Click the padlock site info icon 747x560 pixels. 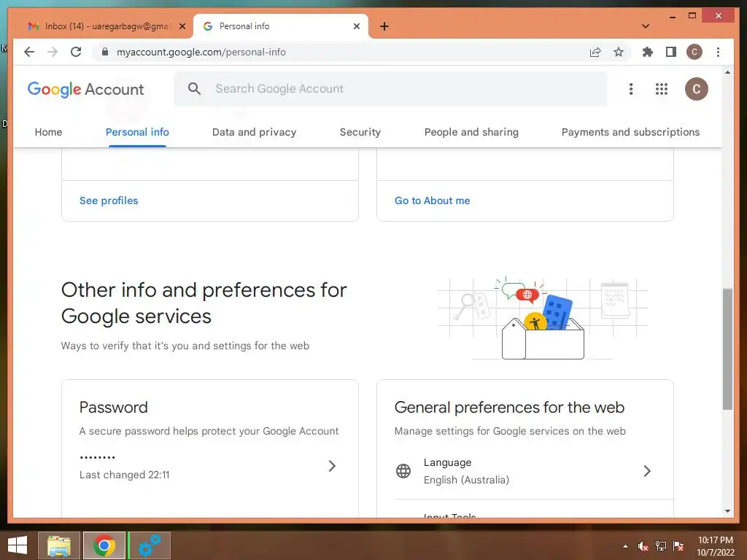coord(105,52)
